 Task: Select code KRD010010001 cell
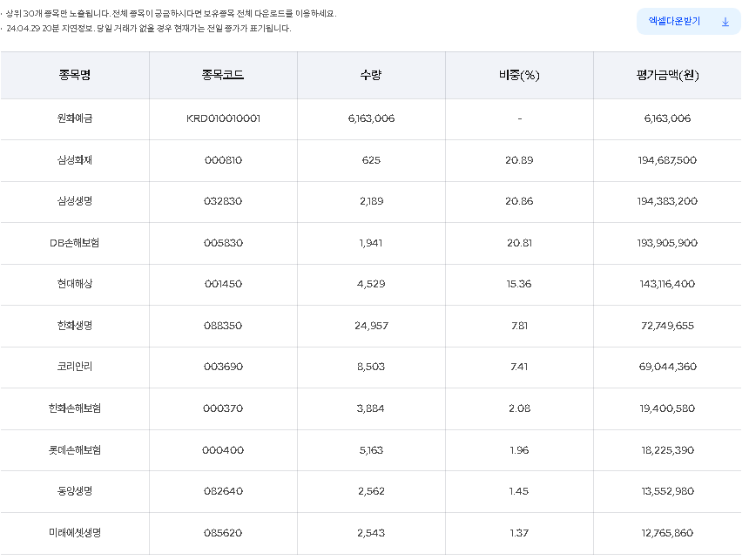tap(223, 118)
